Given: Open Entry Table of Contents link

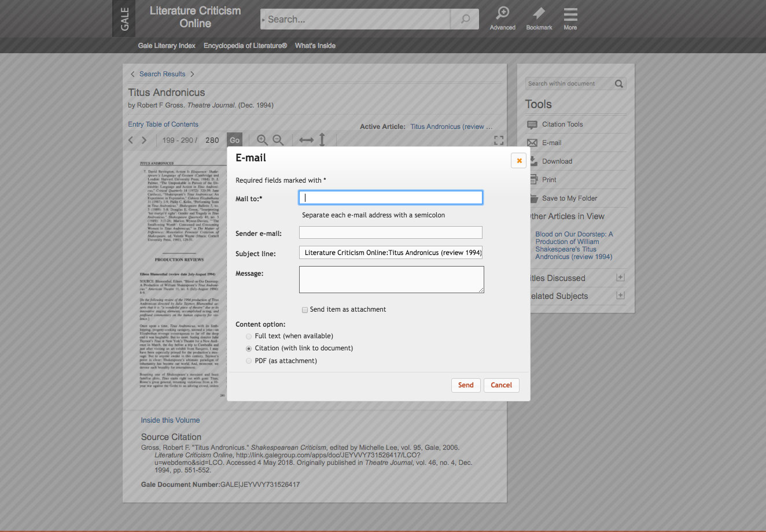Looking at the screenshot, I should point(163,124).
